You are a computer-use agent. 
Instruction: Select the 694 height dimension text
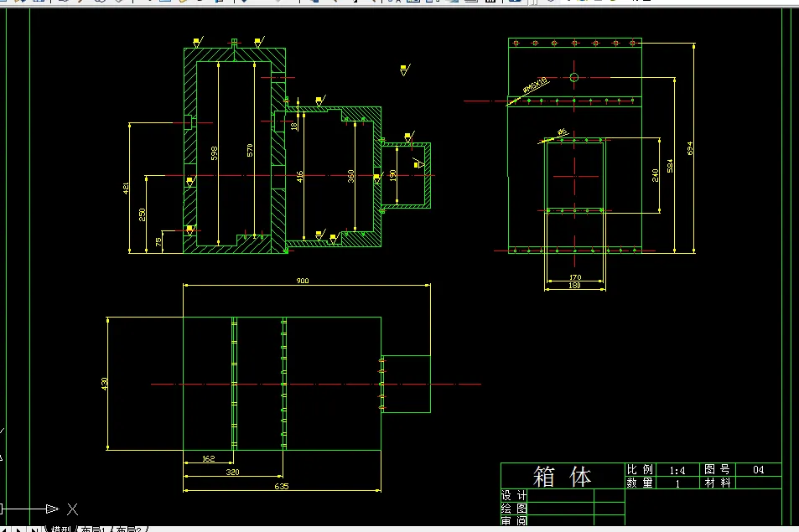(x=690, y=148)
